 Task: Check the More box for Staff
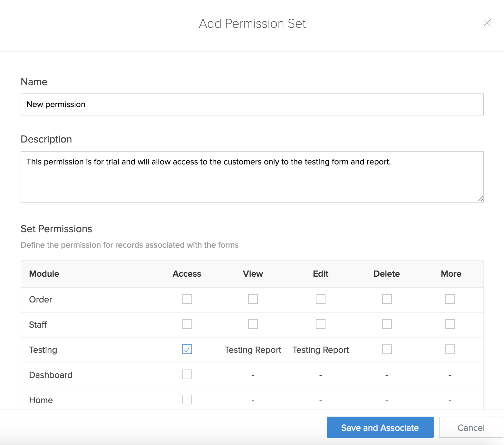(450, 324)
